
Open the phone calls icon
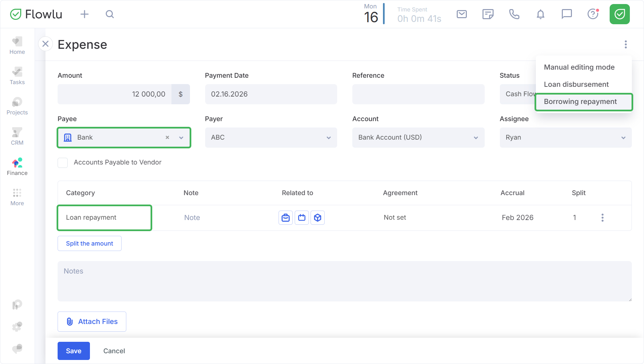514,14
